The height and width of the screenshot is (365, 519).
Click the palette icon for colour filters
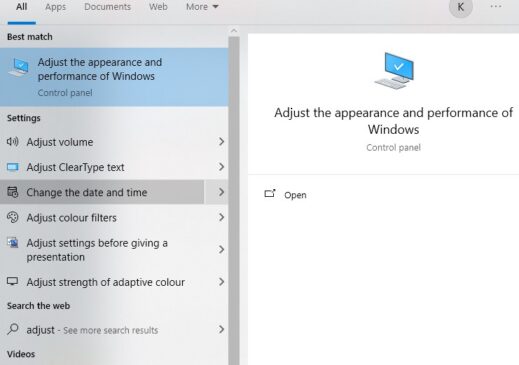pos(13,217)
